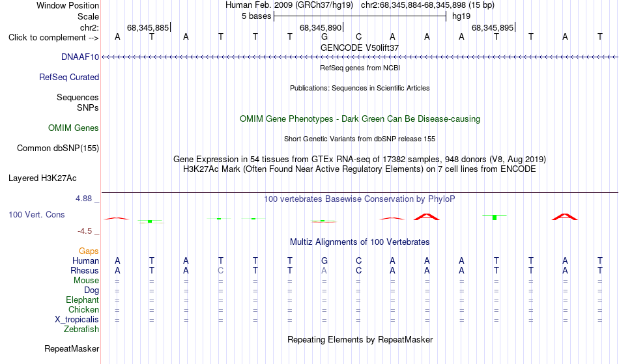Click the RepeatMasker track label
Viewport: 619px width, 364px height.
[72, 349]
